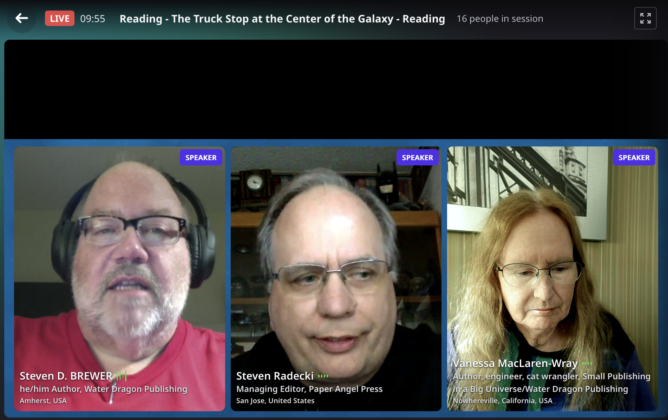The height and width of the screenshot is (420, 668).
Task: Enter fullscreen with the expand icon
Action: (x=645, y=18)
